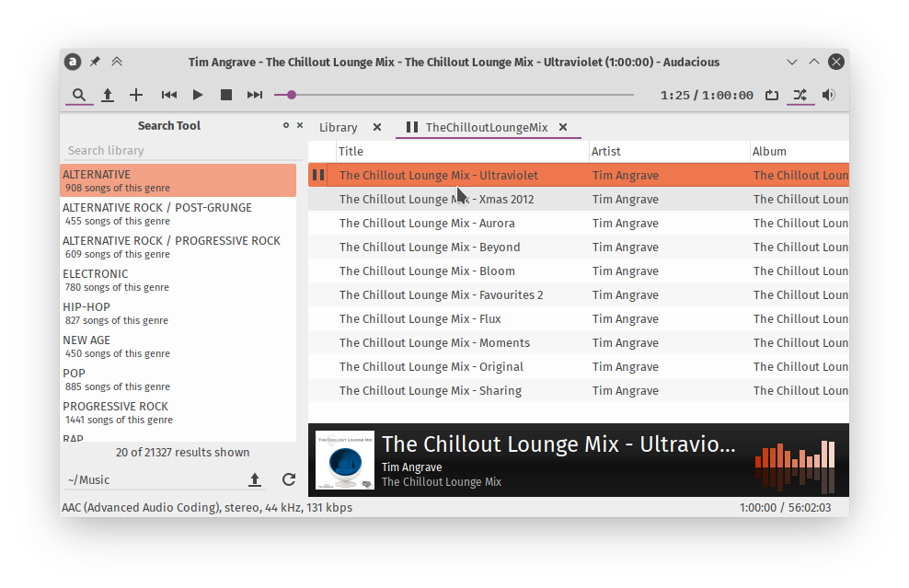Click the Play button
Screen dimensions: 909x588
pos(198,95)
